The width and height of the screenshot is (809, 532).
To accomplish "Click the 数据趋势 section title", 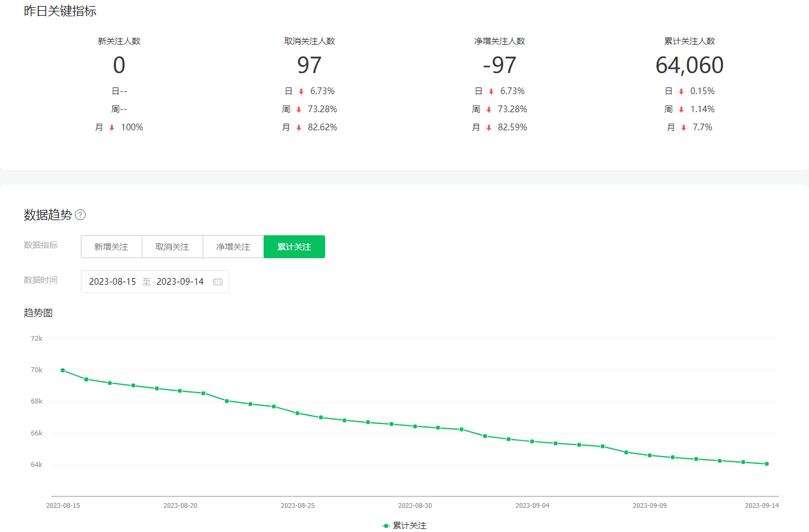I will 48,215.
